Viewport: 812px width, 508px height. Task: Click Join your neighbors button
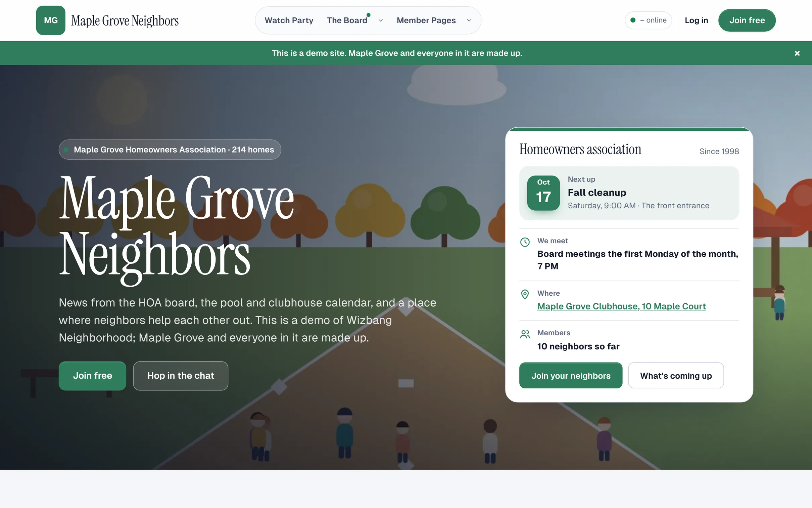(571, 376)
